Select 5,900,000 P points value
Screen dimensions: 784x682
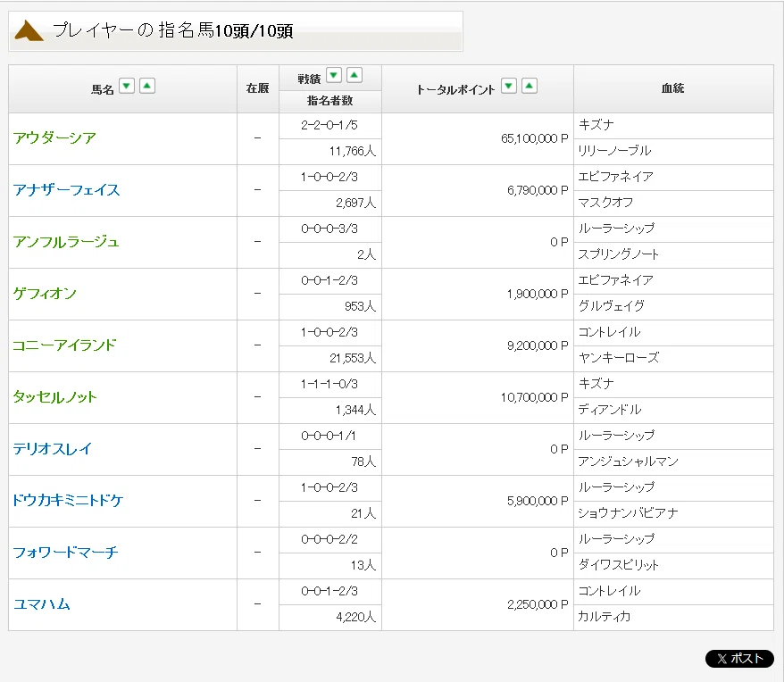538,501
